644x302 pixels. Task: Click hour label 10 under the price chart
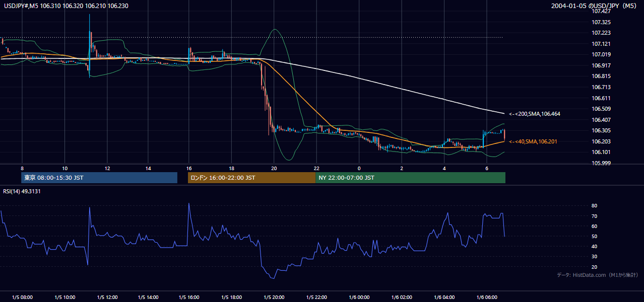point(65,168)
